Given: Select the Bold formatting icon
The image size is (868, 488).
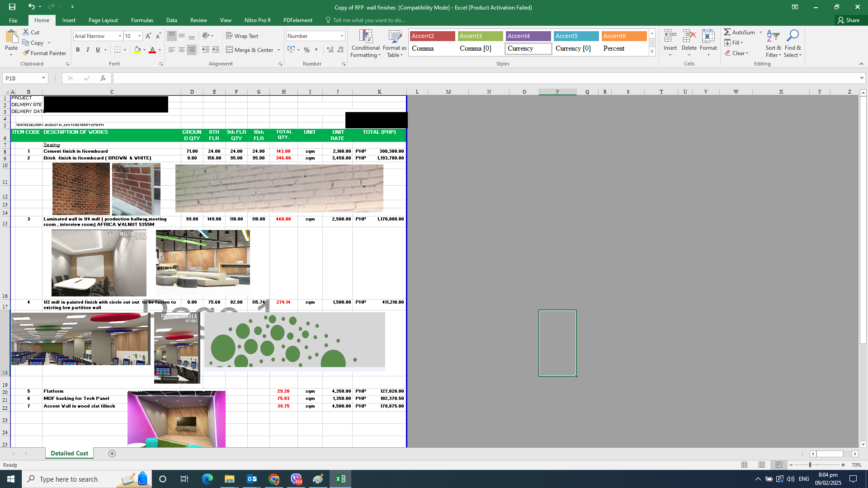Looking at the screenshot, I should coord(78,50).
